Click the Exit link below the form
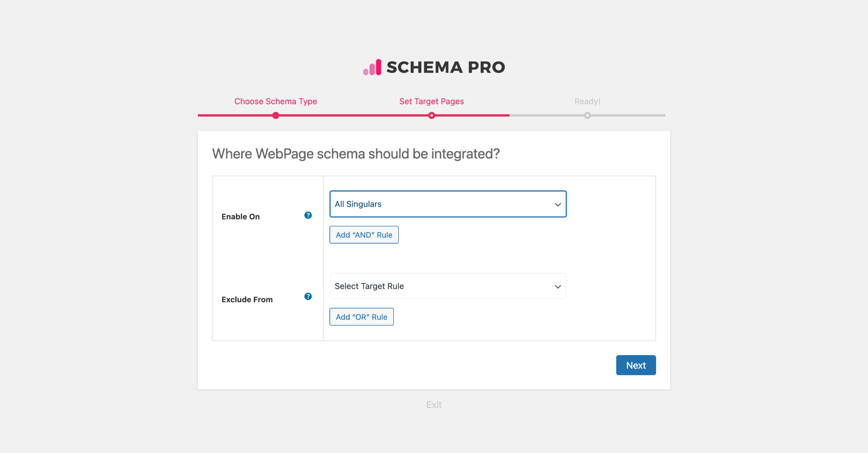 (434, 405)
